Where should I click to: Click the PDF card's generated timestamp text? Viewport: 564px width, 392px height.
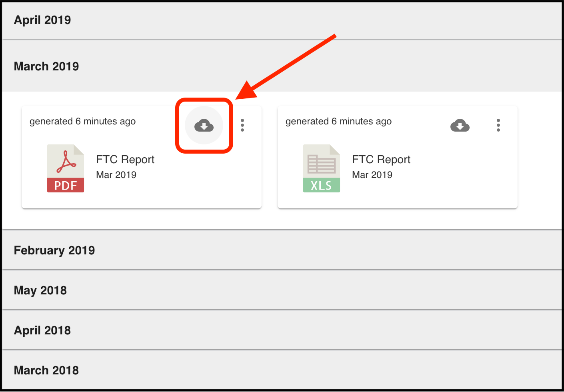82,121
